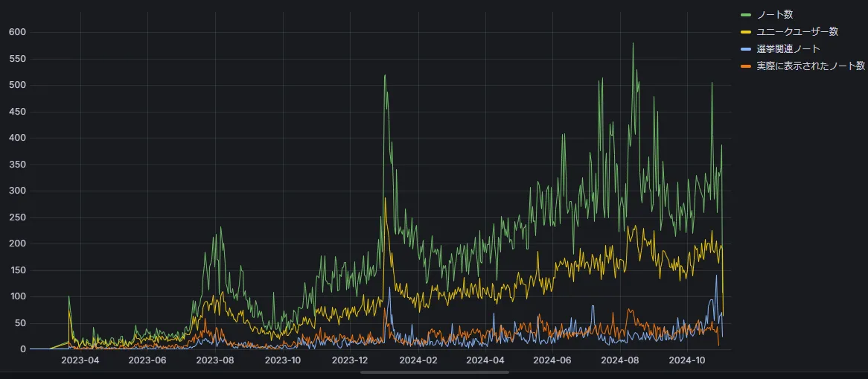Toggle the ユニークユーザー数 series via its legend label
Viewport: 868px width, 379px height.
tap(797, 31)
